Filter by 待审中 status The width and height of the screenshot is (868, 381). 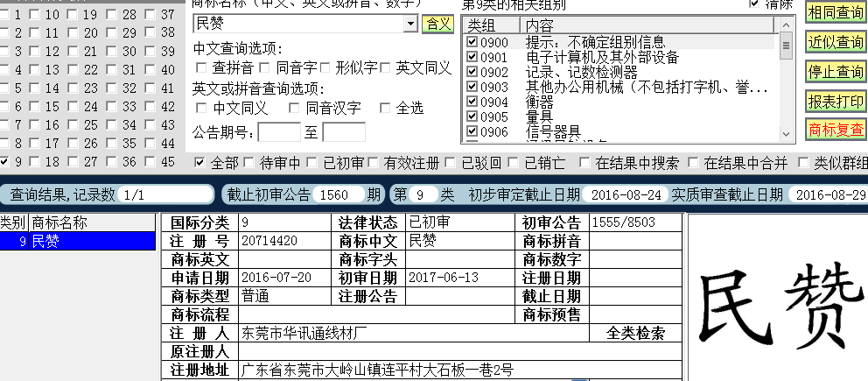coord(249,162)
